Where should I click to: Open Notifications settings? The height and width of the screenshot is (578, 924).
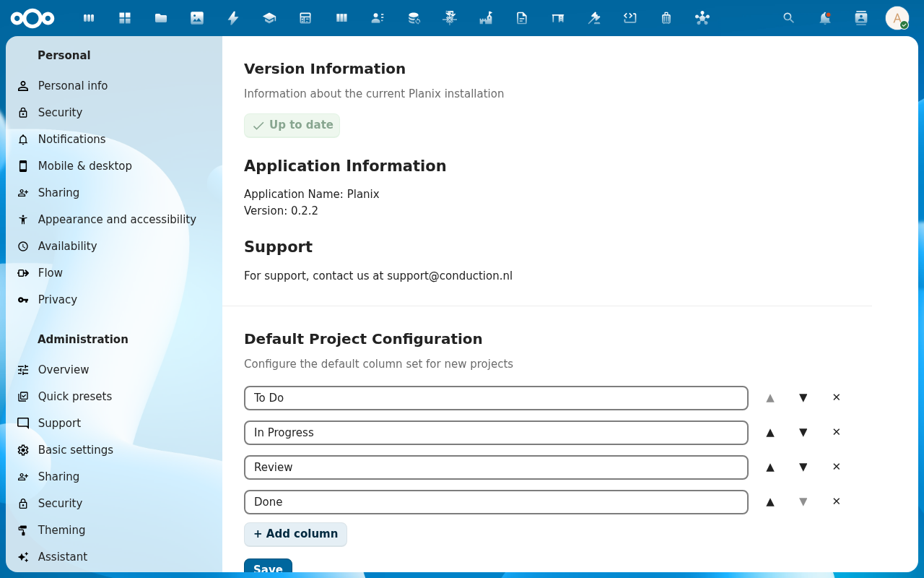114,139
